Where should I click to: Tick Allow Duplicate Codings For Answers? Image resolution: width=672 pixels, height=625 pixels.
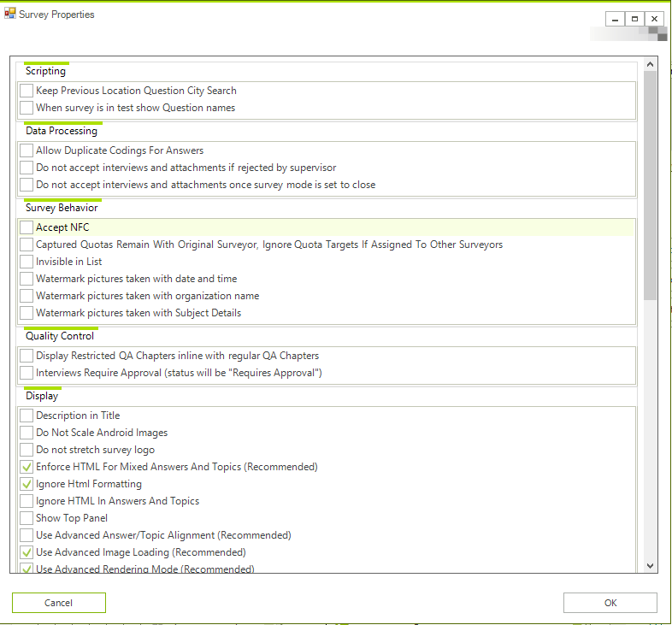tap(27, 150)
